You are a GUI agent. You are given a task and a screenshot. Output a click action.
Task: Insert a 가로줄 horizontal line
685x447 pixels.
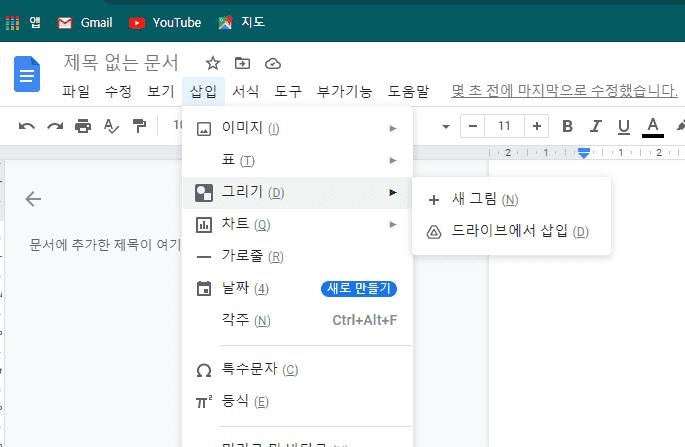298,256
